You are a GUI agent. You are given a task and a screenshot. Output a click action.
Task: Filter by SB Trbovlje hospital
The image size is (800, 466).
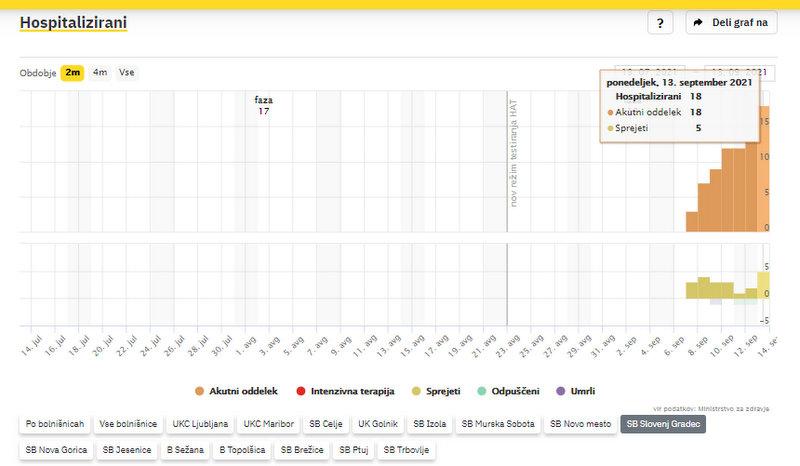[406, 450]
